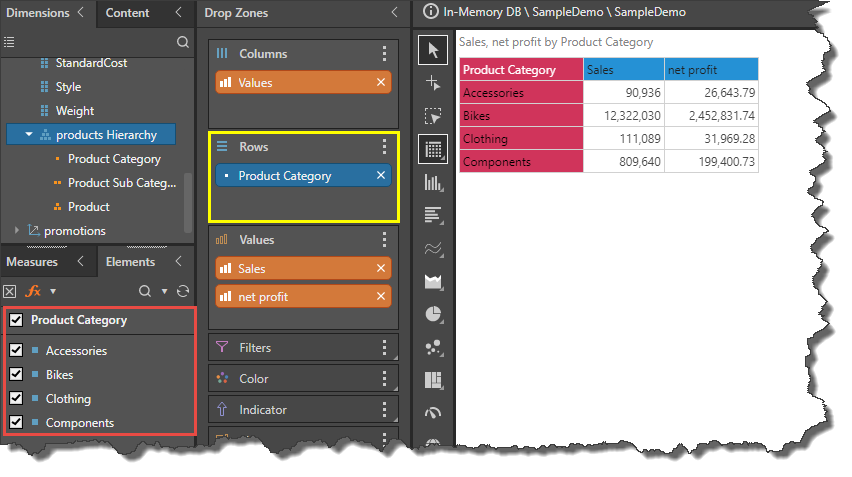Choose the grid table visualization icon
This screenshot has width=852, height=477.
(433, 150)
